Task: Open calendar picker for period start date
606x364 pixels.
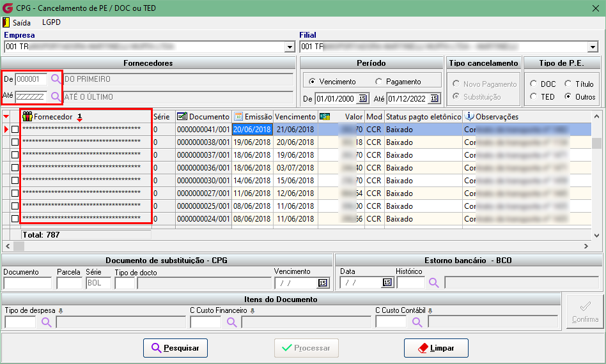Action: point(362,98)
